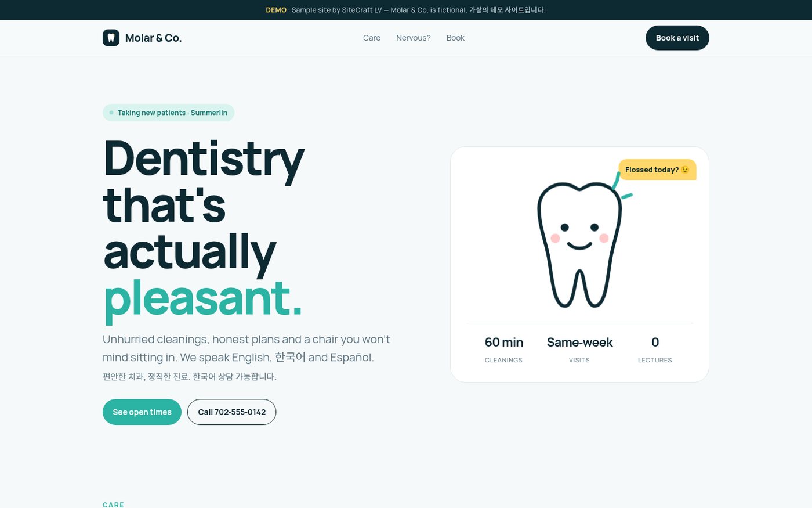812x508 pixels.
Task: Click the Molar & Co. tooth logo icon
Action: pyautogui.click(x=111, y=38)
